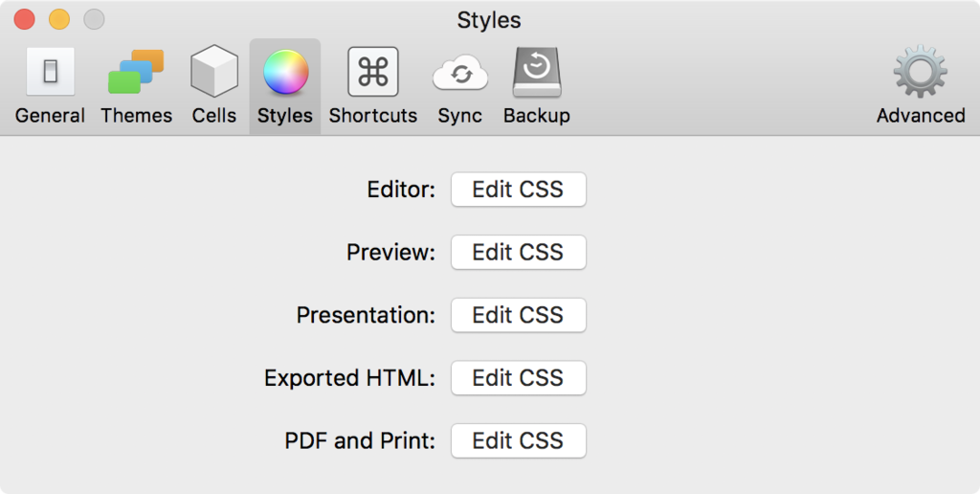This screenshot has width=980, height=494.
Task: Choose the Backup text label in toolbar
Action: (536, 116)
